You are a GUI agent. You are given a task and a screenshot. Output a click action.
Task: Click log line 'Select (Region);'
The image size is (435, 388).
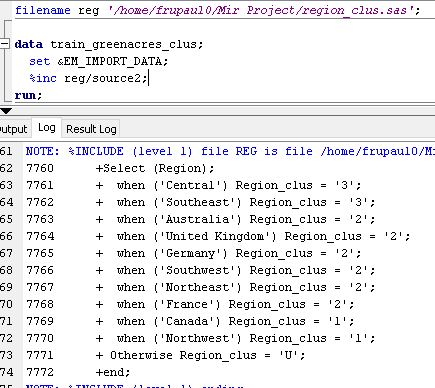click(x=155, y=168)
